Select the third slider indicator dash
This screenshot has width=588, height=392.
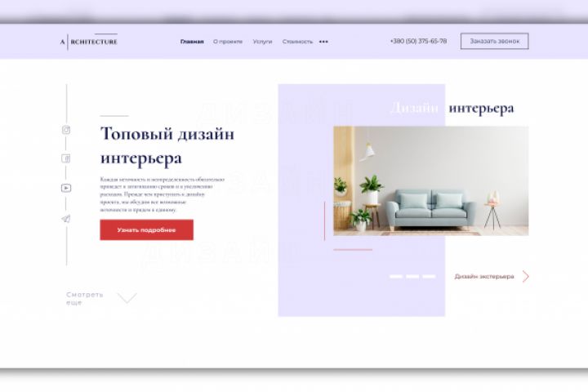pos(429,277)
